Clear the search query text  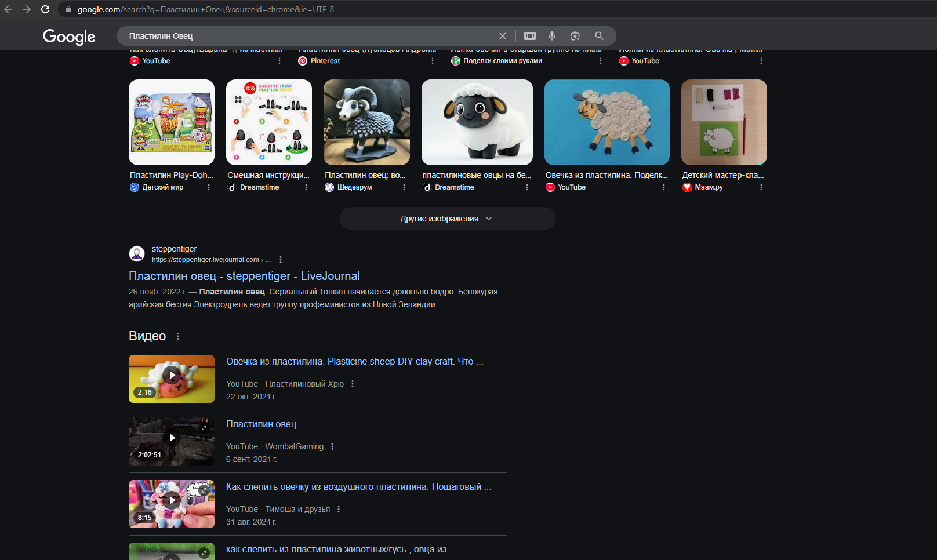coord(503,36)
